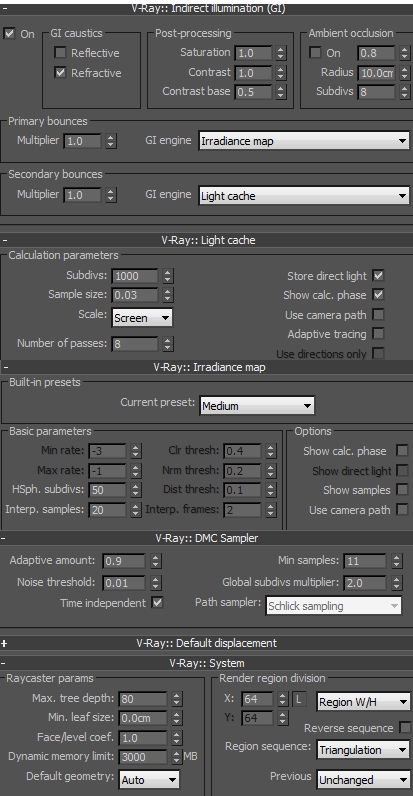Click the Contrast value field

click(x=253, y=73)
